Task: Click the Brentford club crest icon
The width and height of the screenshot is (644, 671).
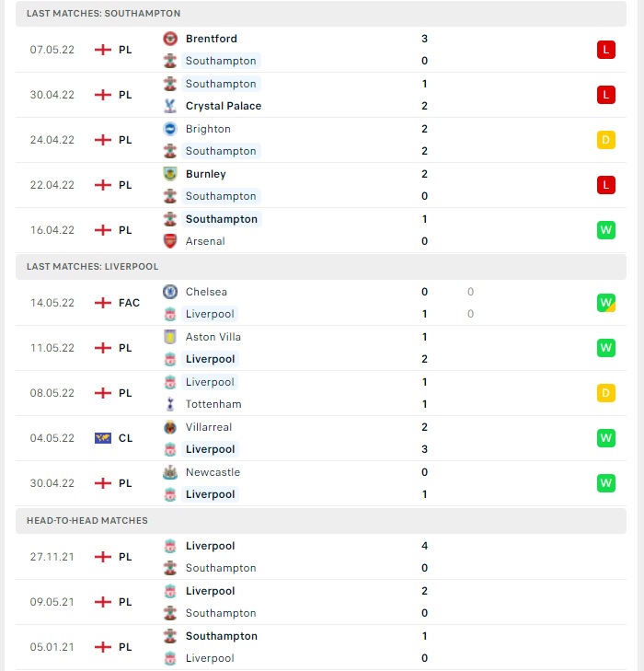Action: pyautogui.click(x=170, y=39)
